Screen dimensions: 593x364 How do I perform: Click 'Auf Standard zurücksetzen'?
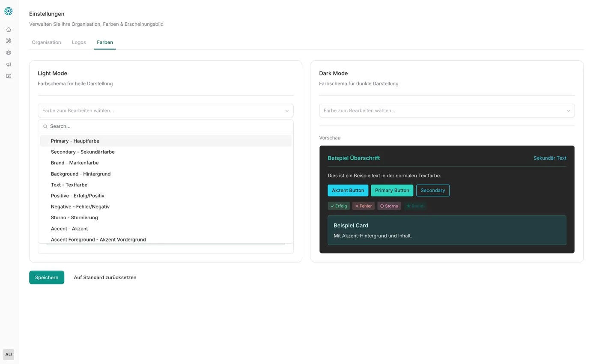105,277
